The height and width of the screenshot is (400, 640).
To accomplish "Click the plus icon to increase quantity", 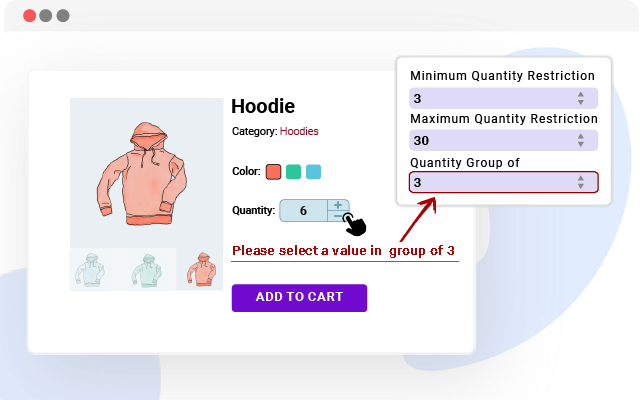I will coord(338,205).
